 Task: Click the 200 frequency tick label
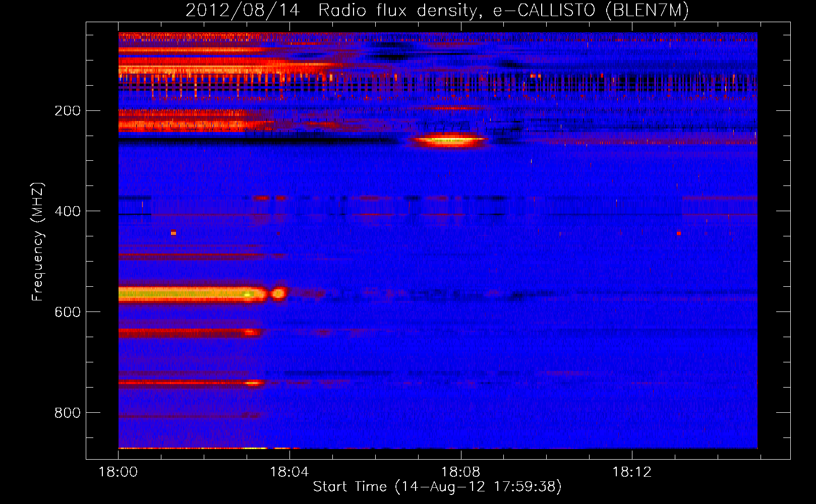(x=68, y=110)
